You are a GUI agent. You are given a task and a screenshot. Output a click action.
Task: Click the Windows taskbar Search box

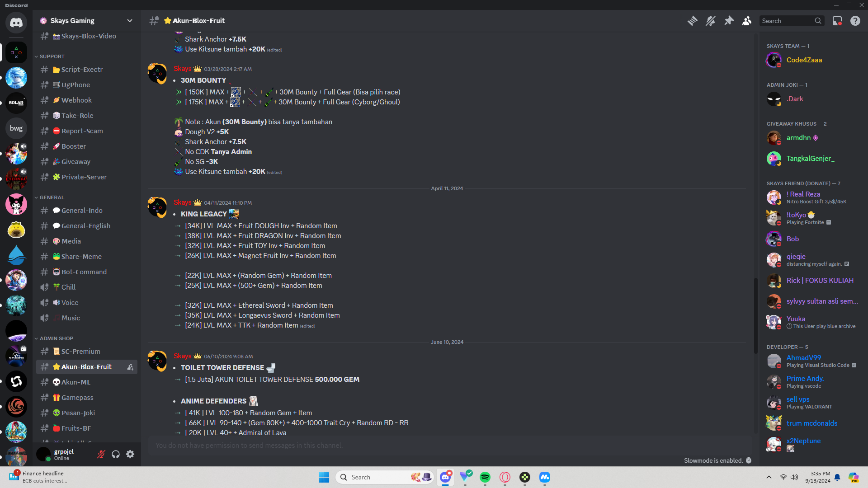(385, 477)
